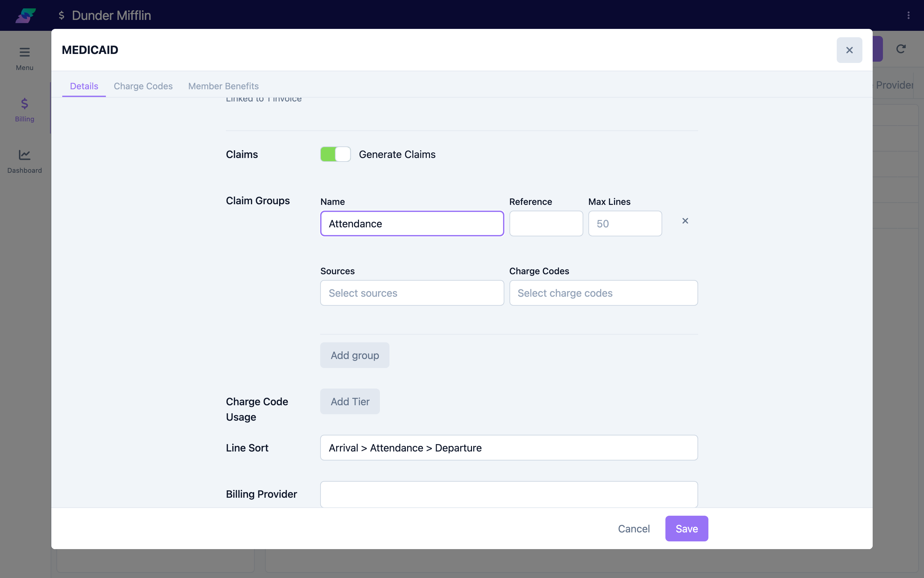The image size is (924, 578).
Task: Open the Line Sort dropdown
Action: [x=509, y=448]
